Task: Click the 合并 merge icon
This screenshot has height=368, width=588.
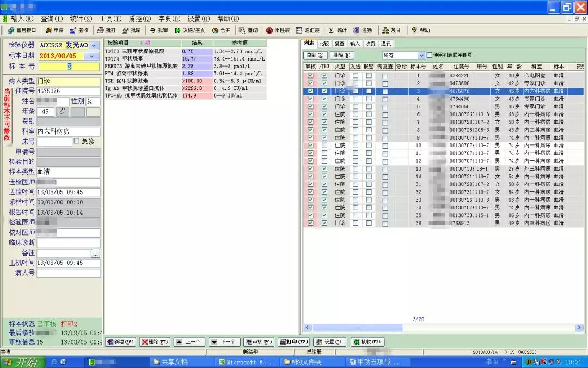Action: point(221,31)
